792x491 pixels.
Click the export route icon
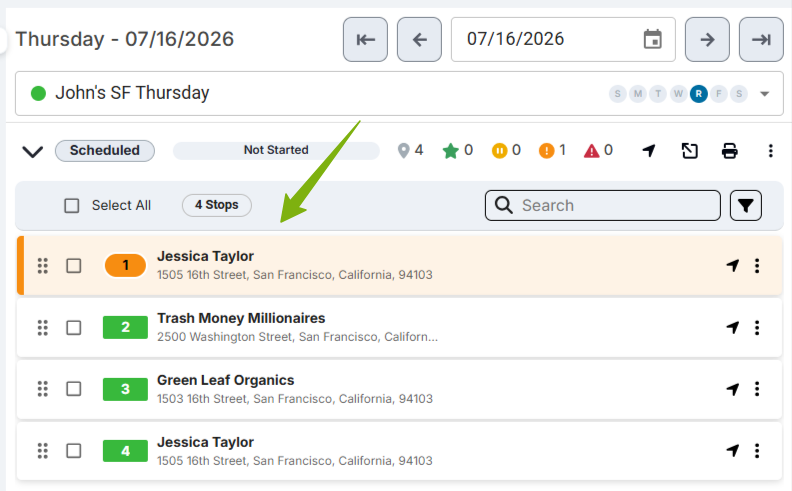click(689, 151)
